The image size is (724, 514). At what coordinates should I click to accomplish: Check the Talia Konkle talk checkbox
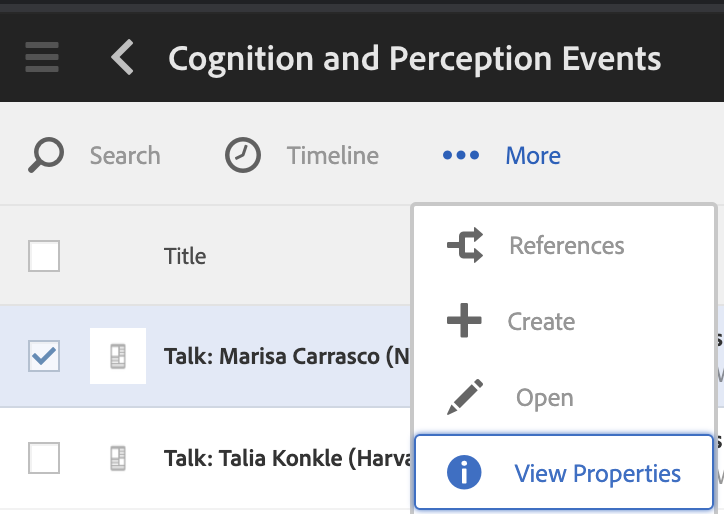click(44, 458)
